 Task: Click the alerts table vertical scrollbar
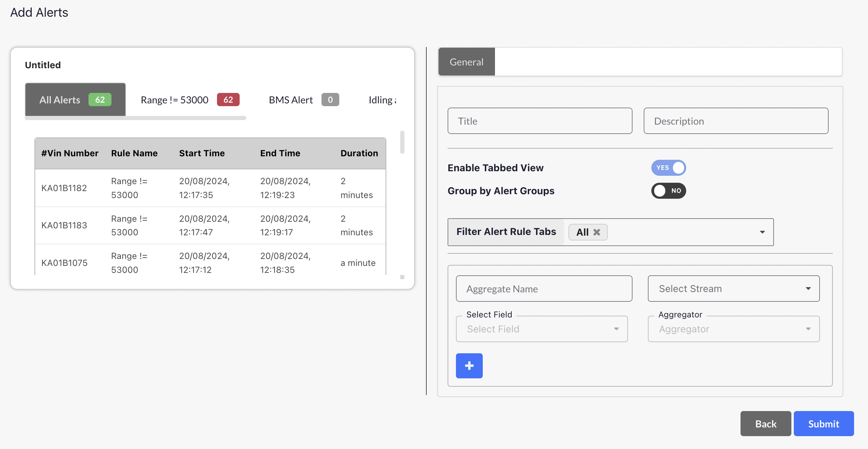pos(402,142)
